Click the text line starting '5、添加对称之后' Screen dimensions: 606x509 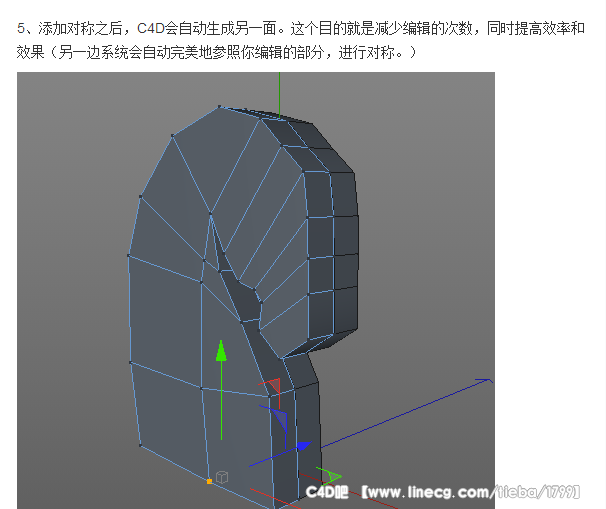tap(301, 29)
